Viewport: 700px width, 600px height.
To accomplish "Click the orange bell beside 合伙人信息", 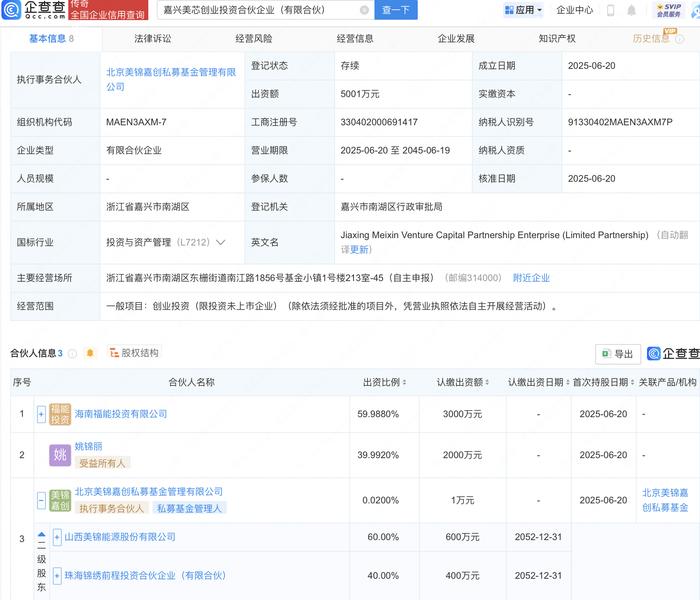I will click(90, 353).
